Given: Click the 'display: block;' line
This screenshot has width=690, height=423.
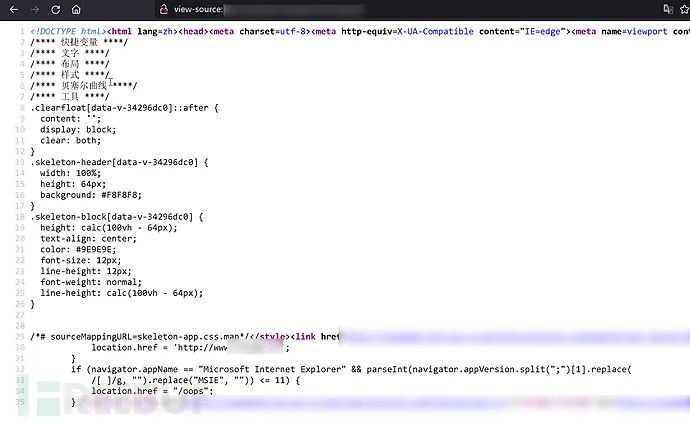Looking at the screenshot, I should click(78, 129).
